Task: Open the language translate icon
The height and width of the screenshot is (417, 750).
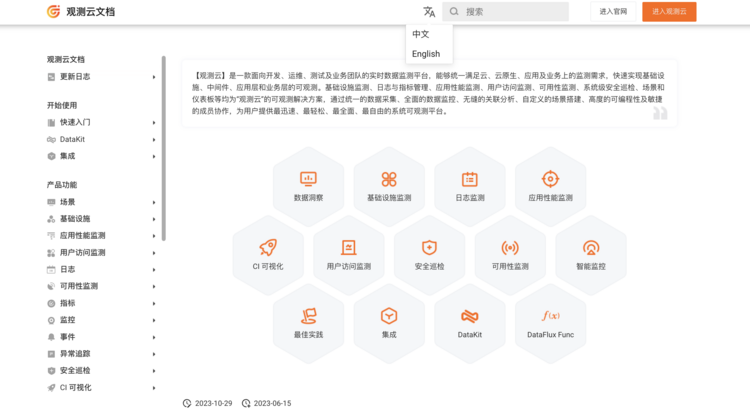Action: pos(429,11)
